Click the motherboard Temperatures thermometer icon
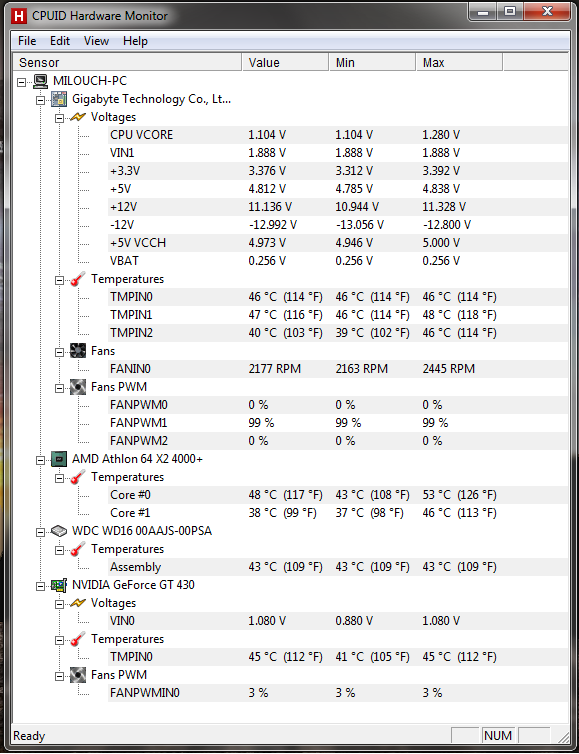 (78, 279)
